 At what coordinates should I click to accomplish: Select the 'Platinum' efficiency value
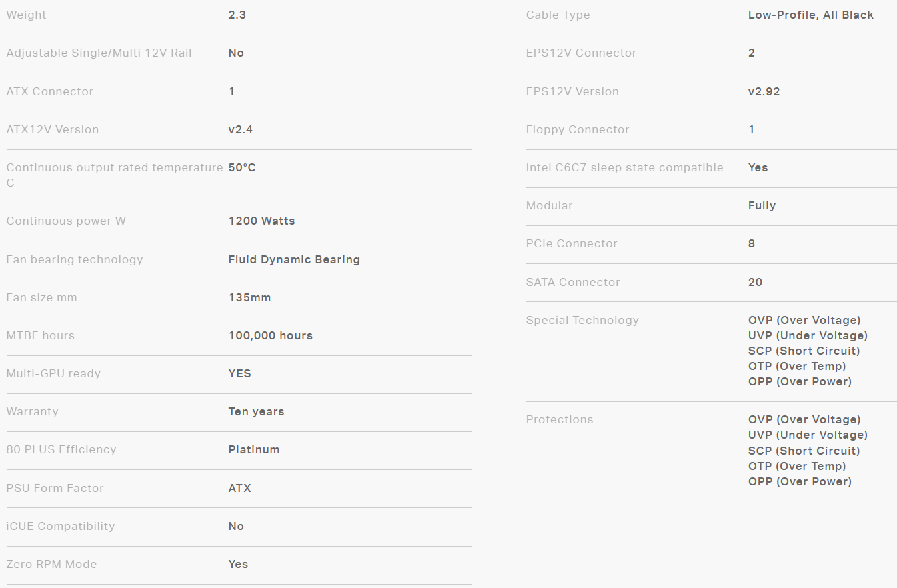[254, 449]
